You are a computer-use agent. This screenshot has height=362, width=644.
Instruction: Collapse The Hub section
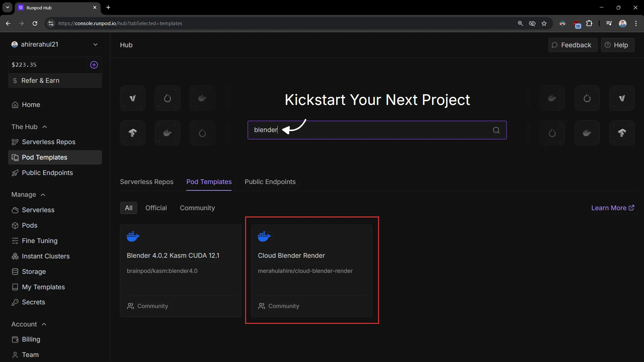tap(45, 127)
